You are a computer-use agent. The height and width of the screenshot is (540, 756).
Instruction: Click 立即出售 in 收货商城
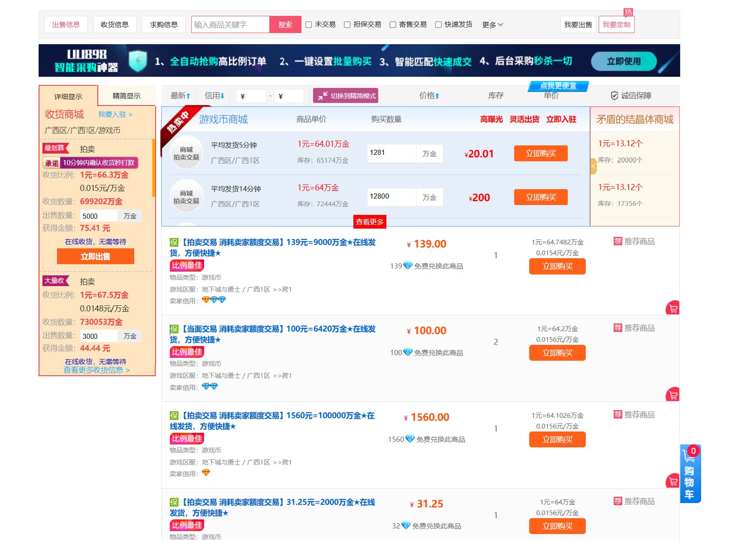(96, 256)
